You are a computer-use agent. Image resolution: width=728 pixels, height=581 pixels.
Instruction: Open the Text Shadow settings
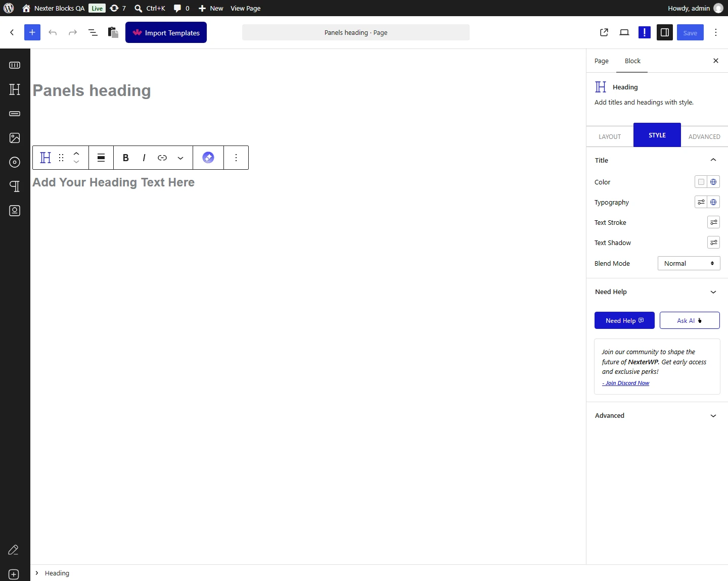click(x=713, y=243)
